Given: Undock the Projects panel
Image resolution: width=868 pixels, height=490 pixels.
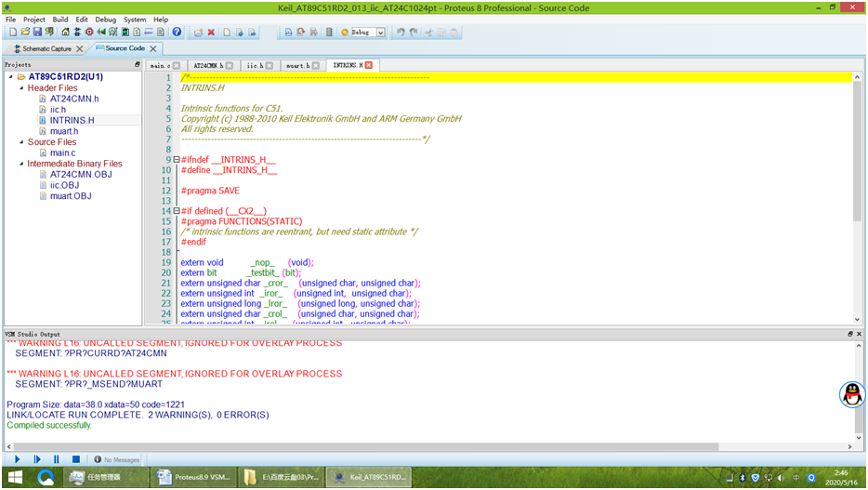Looking at the screenshot, I should click(138, 64).
